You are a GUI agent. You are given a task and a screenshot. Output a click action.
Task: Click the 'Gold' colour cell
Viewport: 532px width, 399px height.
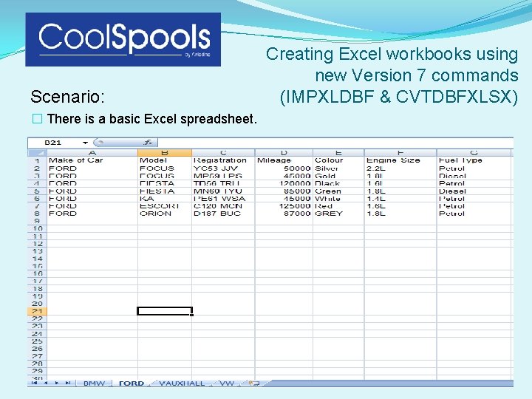(x=338, y=176)
